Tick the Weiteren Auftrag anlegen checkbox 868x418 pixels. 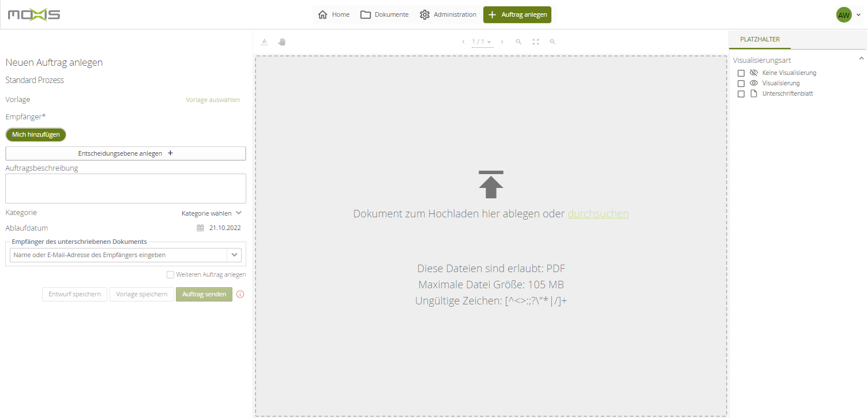point(170,275)
